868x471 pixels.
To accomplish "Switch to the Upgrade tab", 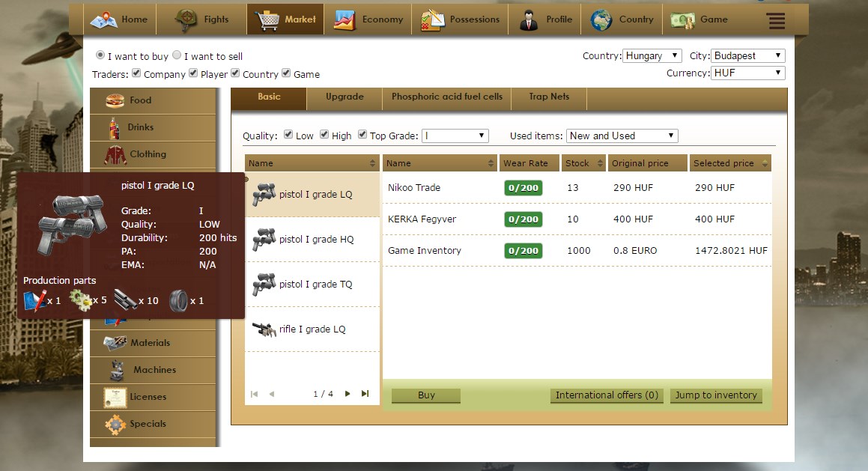I will click(x=345, y=97).
